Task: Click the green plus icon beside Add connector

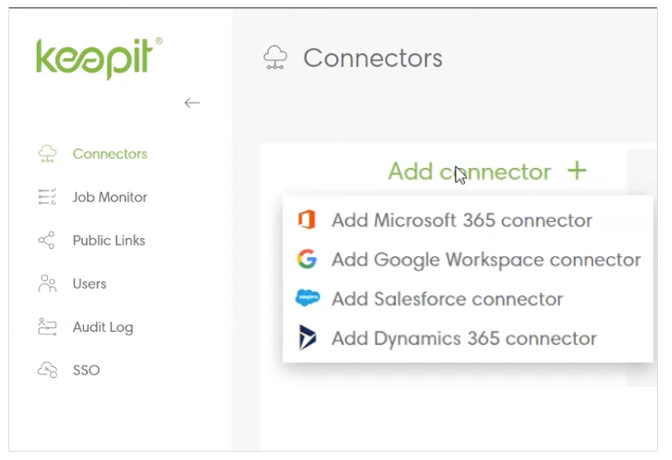Action: (x=576, y=171)
